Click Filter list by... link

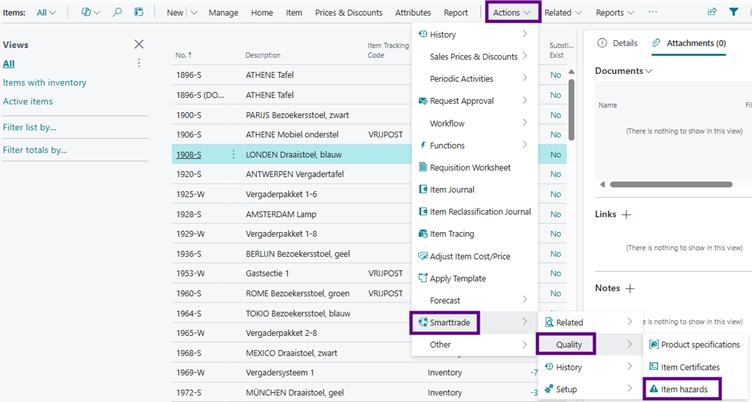click(29, 127)
